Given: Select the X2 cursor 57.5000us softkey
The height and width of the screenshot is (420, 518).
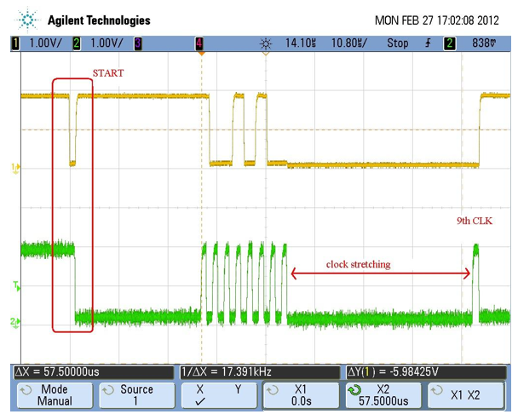Looking at the screenshot, I should click(383, 395).
